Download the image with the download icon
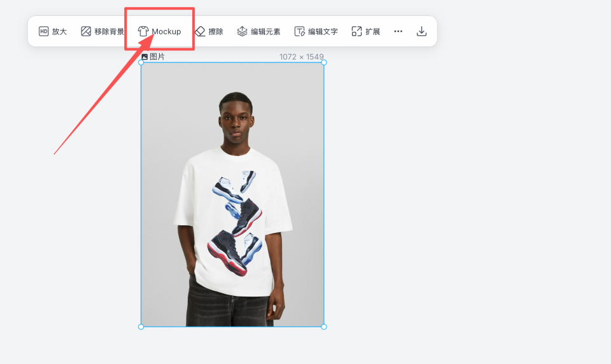This screenshot has height=364, width=611. point(421,31)
